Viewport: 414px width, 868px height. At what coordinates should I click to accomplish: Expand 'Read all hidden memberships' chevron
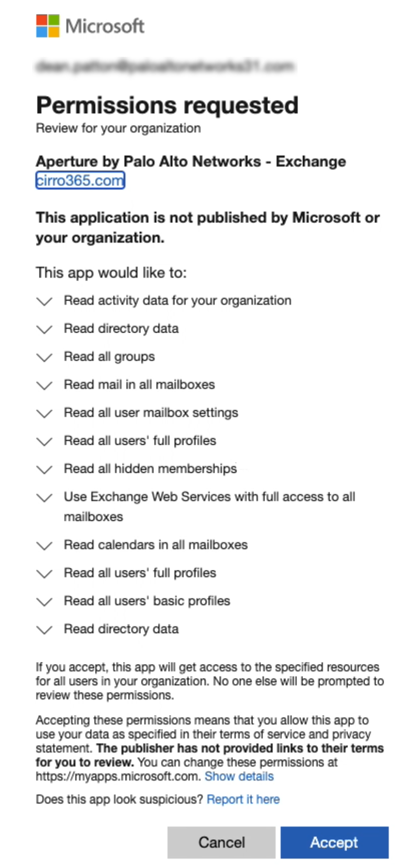[44, 470]
